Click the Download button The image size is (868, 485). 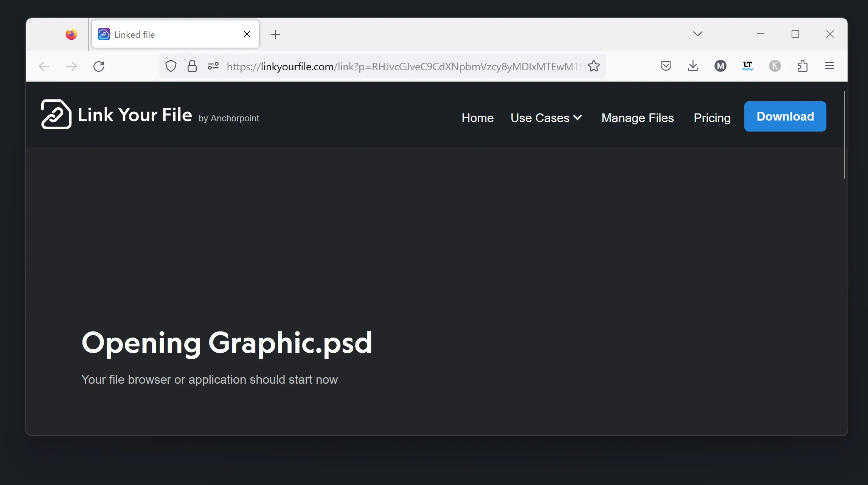785,116
